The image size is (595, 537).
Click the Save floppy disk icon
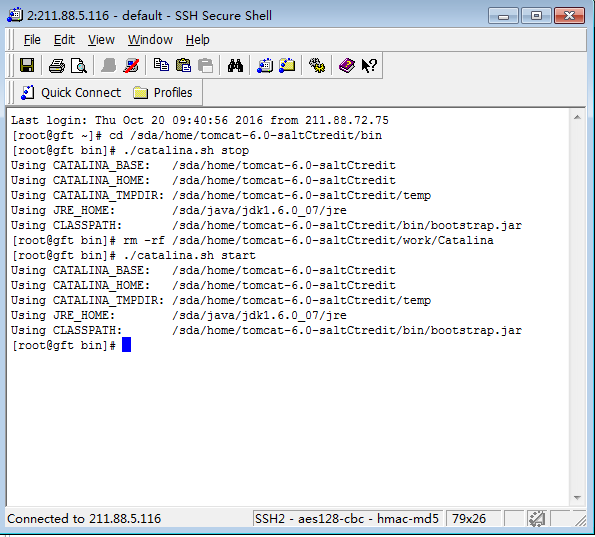(27, 66)
